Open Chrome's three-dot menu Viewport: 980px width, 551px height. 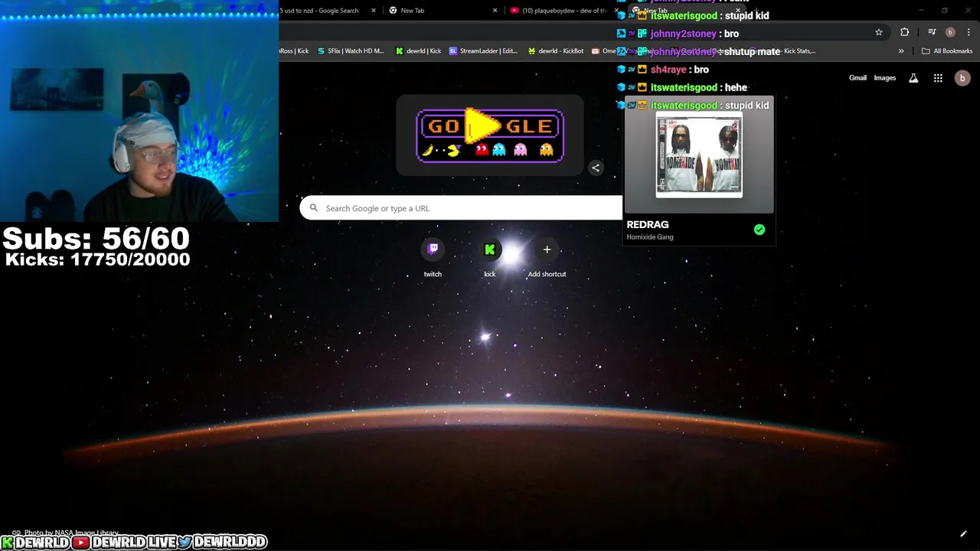click(x=969, y=32)
